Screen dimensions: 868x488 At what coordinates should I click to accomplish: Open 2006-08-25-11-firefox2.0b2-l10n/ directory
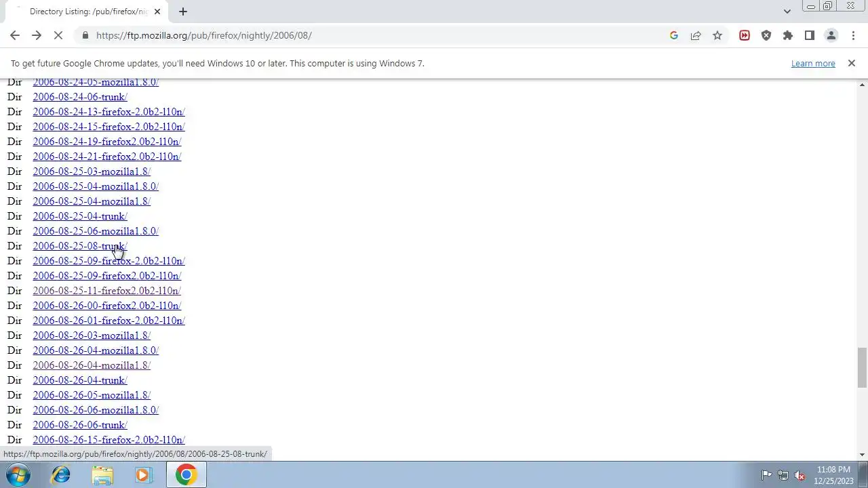coord(106,291)
